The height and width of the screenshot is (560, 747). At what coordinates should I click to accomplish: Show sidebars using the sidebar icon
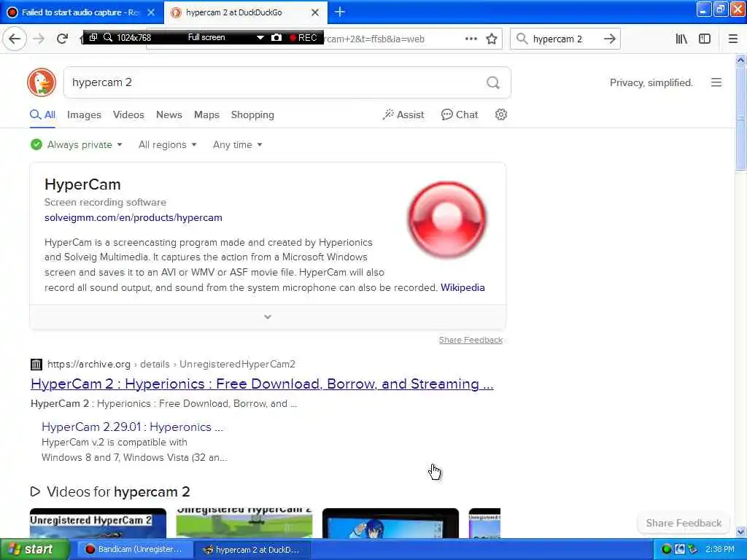705,39
